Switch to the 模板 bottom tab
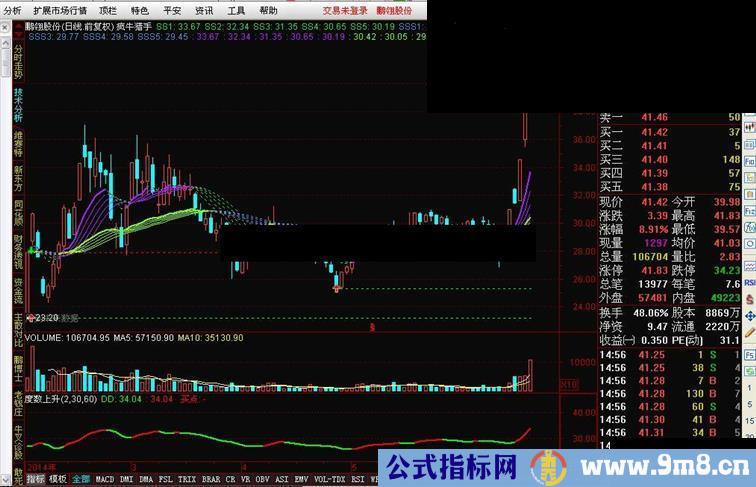The image size is (756, 487). [x=58, y=479]
